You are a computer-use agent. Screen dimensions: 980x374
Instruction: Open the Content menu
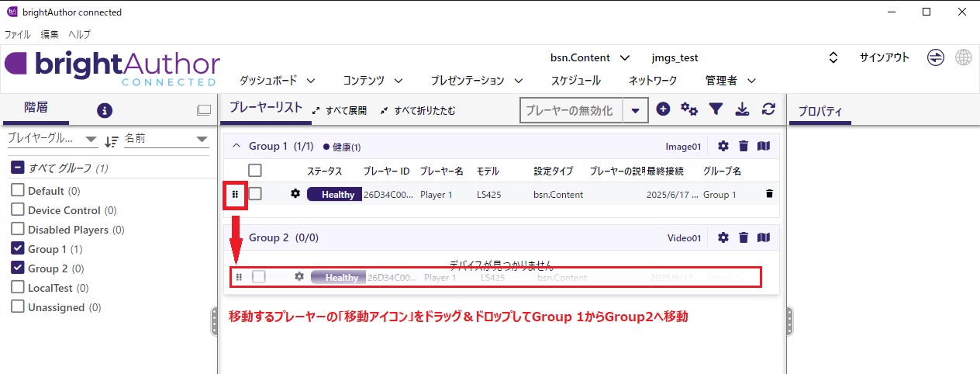pyautogui.click(x=373, y=80)
